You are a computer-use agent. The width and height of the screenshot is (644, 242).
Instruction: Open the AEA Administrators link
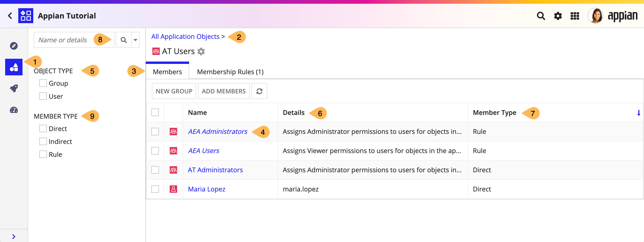tap(217, 132)
